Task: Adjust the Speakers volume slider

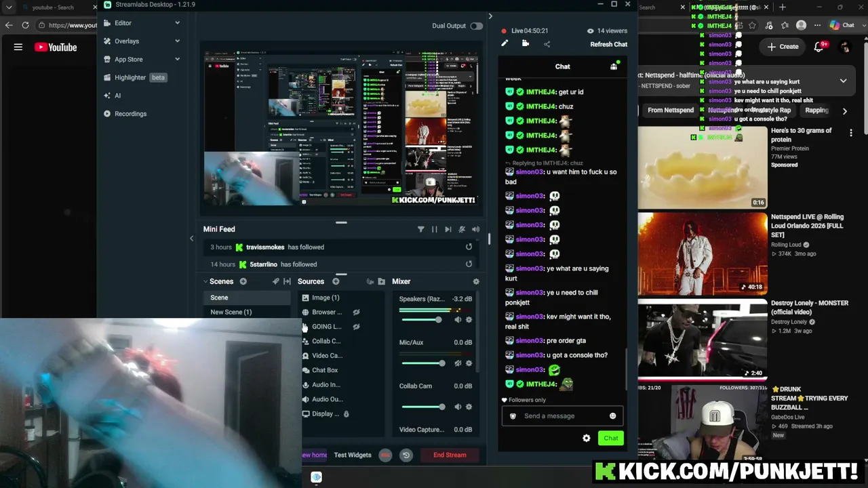Action: coord(422,320)
